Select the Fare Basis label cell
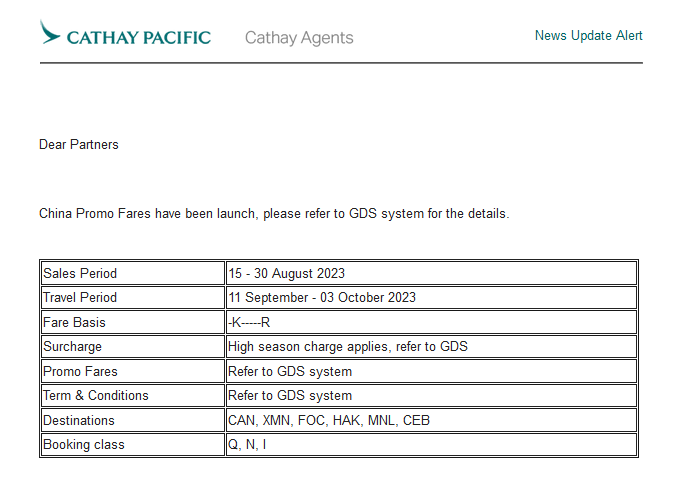Screen dimensions: 673x479 coord(133,322)
